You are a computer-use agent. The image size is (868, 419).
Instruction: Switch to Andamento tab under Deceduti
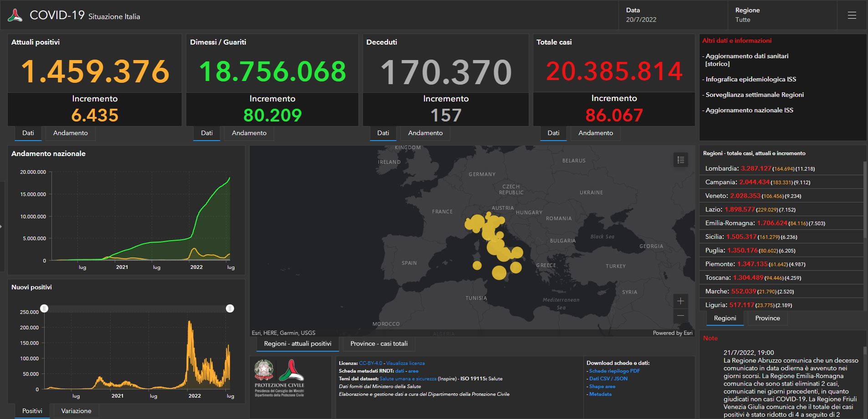click(425, 133)
